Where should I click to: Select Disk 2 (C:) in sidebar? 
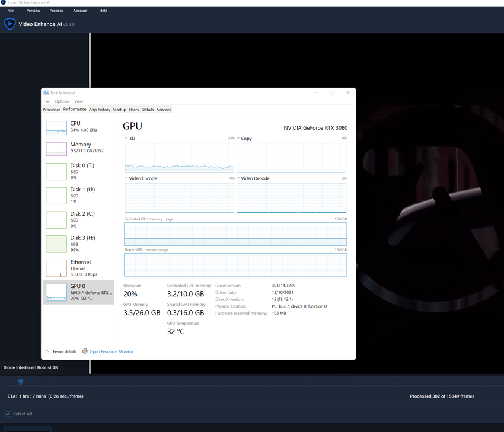pos(78,220)
